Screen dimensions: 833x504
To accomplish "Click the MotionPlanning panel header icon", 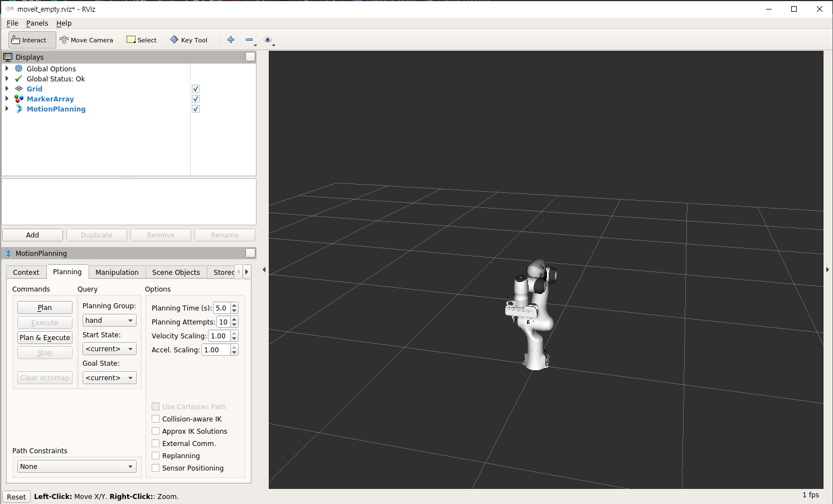I will pos(8,253).
